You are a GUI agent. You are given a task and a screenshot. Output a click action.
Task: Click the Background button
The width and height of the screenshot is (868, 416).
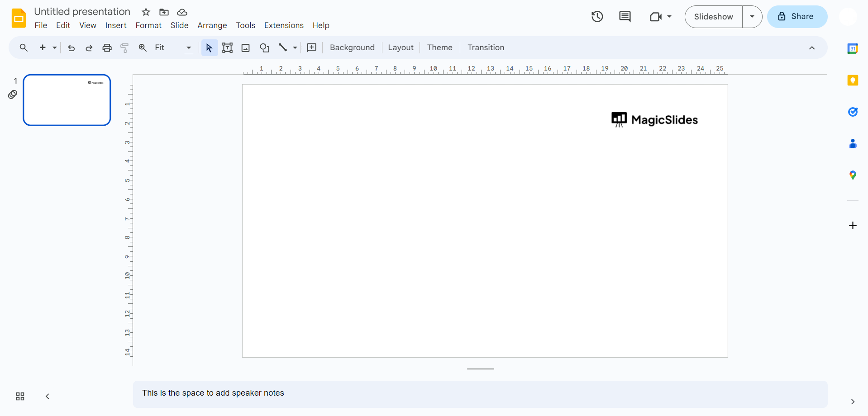coord(352,47)
